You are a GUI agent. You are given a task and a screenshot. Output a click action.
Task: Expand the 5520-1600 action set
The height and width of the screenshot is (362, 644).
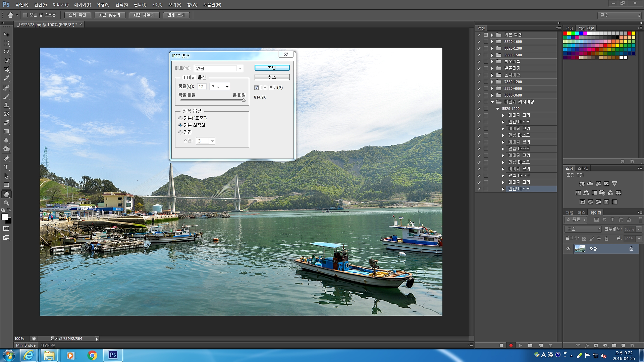tap(492, 42)
